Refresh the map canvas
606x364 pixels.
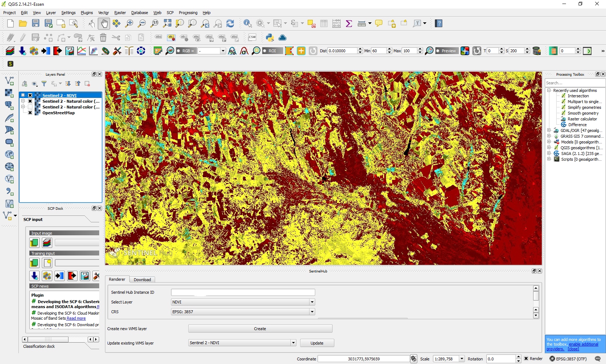(x=230, y=24)
